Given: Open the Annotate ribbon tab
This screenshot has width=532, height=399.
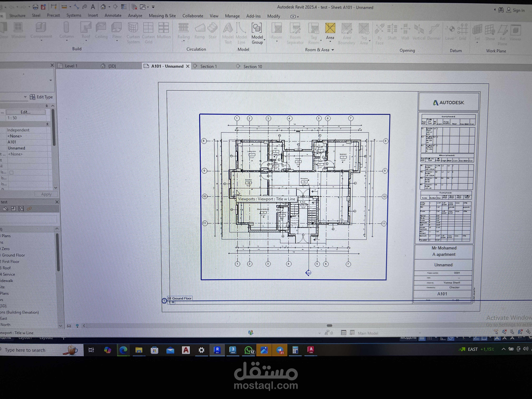Looking at the screenshot, I should 113,16.
